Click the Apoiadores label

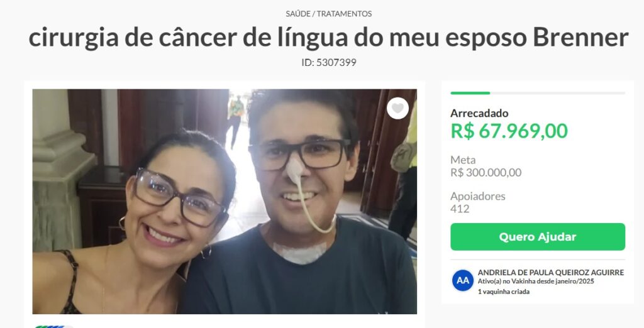[478, 196]
